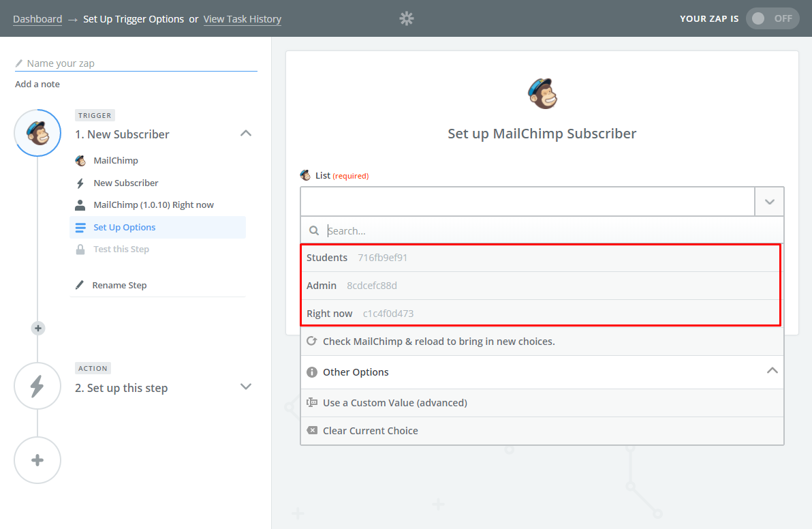This screenshot has width=812, height=529.
Task: Click Add a note
Action: pyautogui.click(x=37, y=84)
